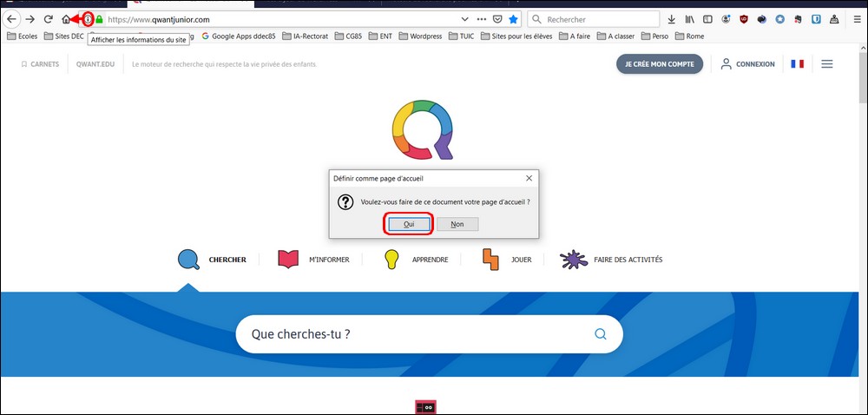The height and width of the screenshot is (415, 868).
Task: Click the magnifier icon in search field
Action: [601, 334]
